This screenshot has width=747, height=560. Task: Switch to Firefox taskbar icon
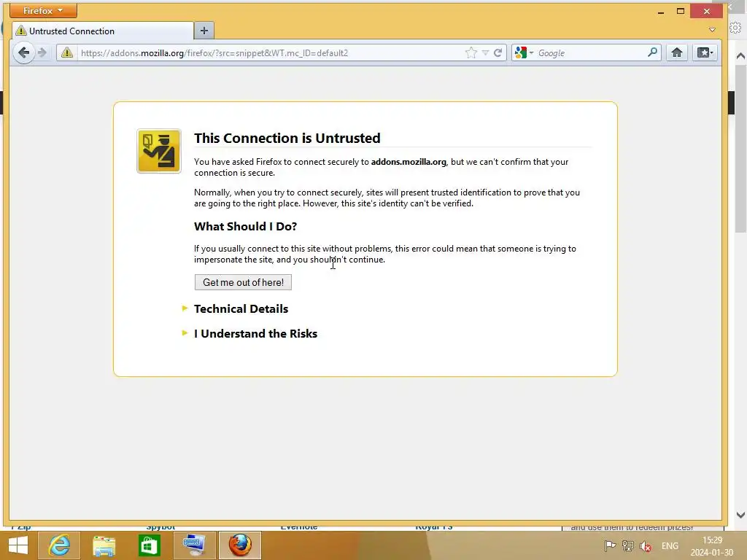tap(239, 545)
